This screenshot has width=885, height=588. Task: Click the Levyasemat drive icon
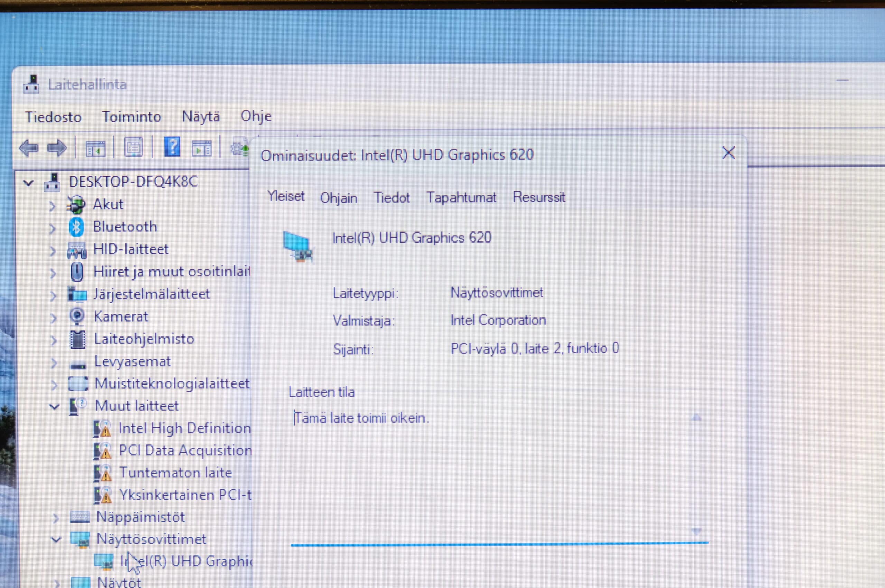click(x=78, y=364)
